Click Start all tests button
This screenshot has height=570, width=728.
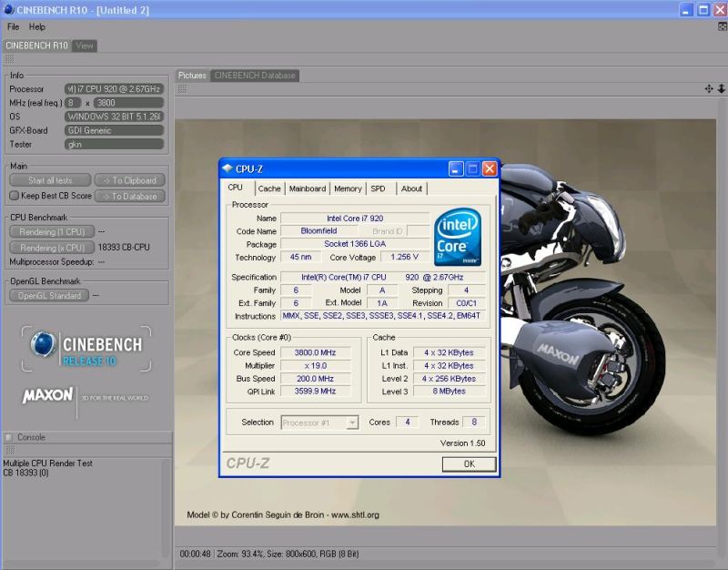pos(50,180)
